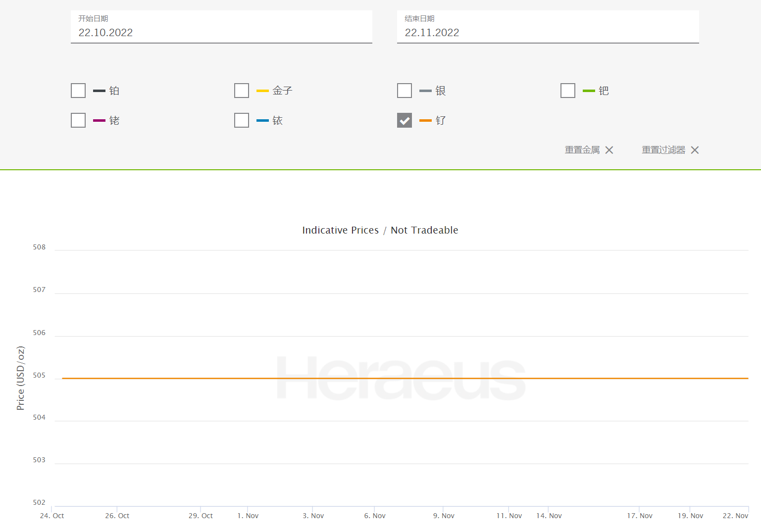Click the Price (USD/oz) axis label

(x=20, y=378)
